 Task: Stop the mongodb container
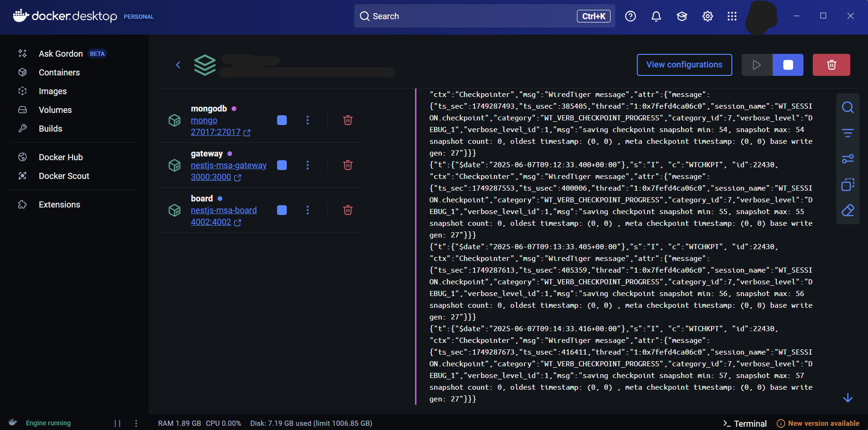pyautogui.click(x=282, y=120)
